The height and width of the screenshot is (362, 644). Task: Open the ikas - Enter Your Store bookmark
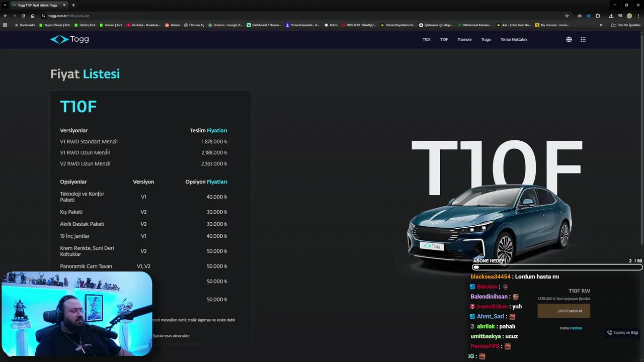(514, 25)
